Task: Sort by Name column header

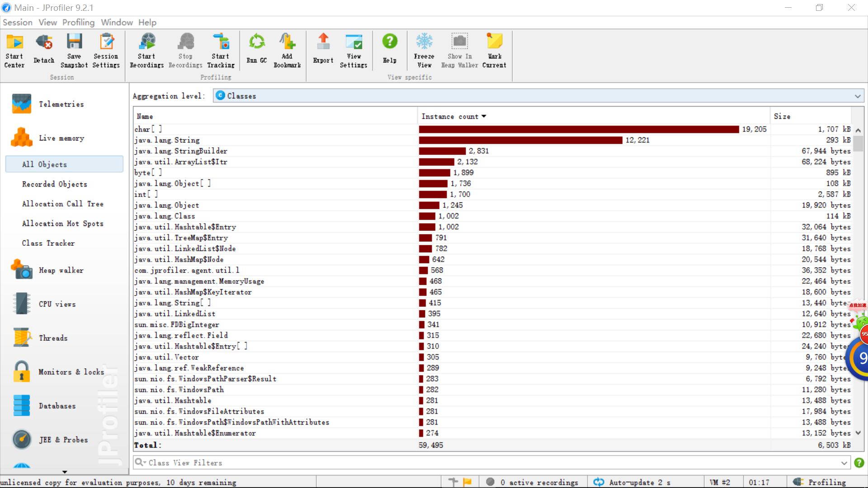Action: [275, 116]
